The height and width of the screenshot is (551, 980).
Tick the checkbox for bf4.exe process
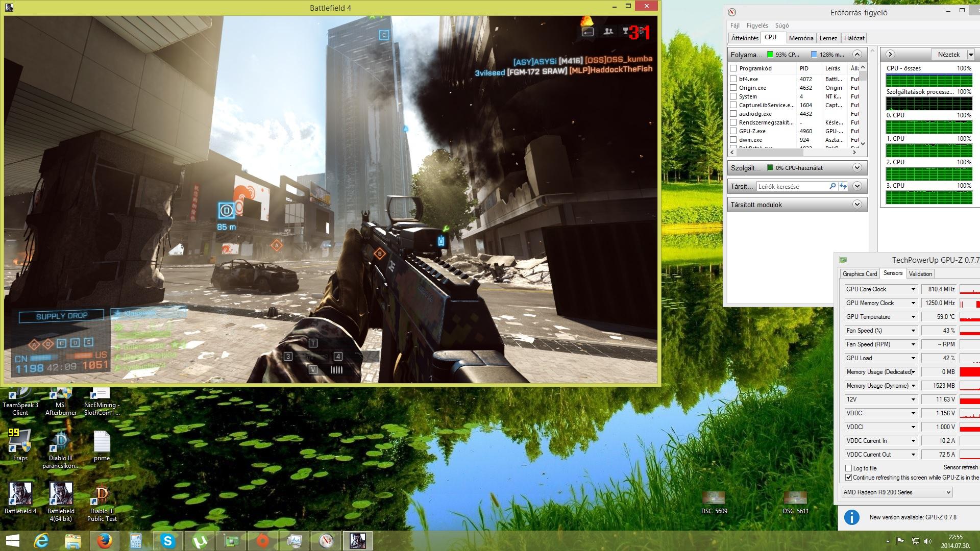[x=733, y=79]
